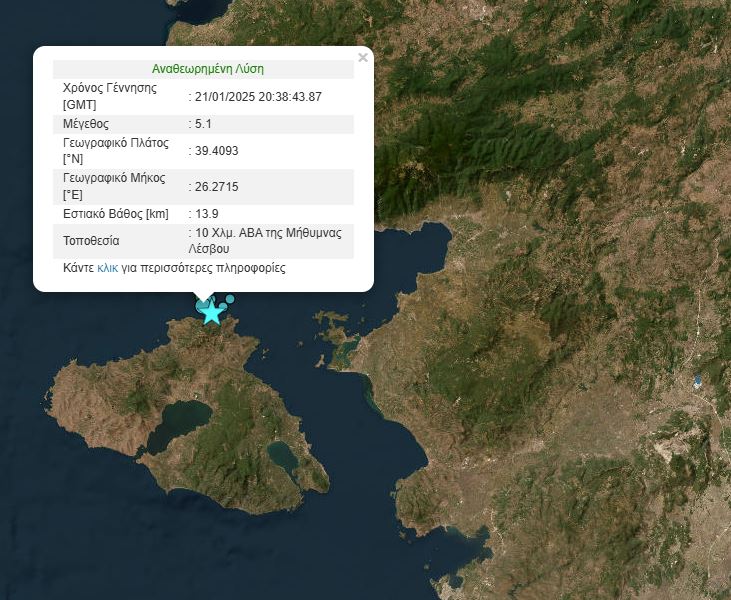The width and height of the screenshot is (731, 600).
Task: Click the 'Αναθεωρημένη Λύση' header text
Action: [x=208, y=69]
